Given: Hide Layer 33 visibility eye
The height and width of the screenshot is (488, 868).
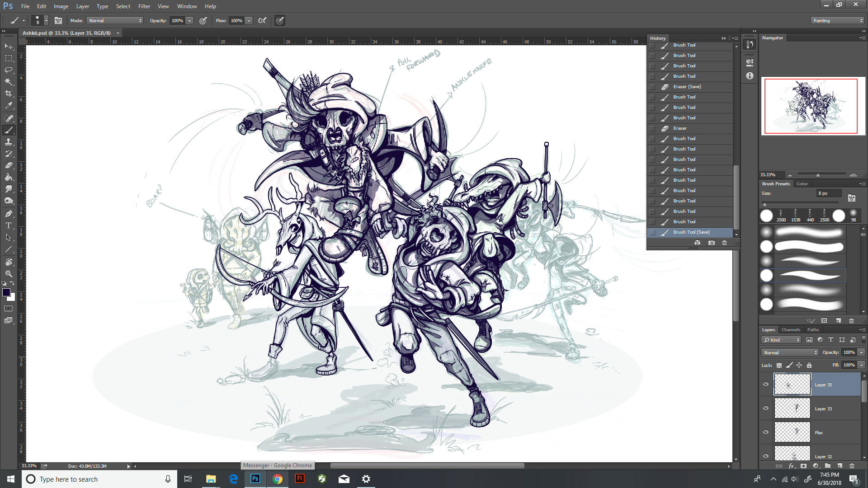Looking at the screenshot, I should coord(766,408).
